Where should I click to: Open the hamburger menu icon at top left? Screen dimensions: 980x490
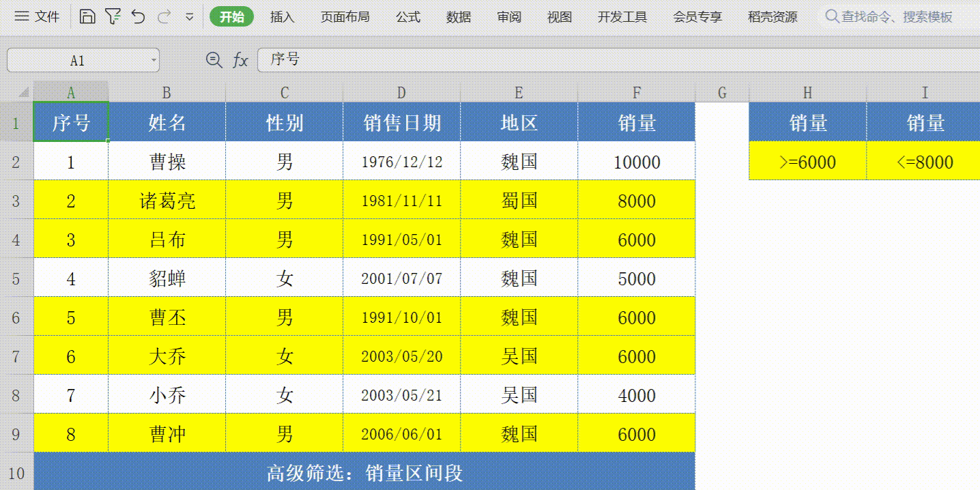pos(23,15)
